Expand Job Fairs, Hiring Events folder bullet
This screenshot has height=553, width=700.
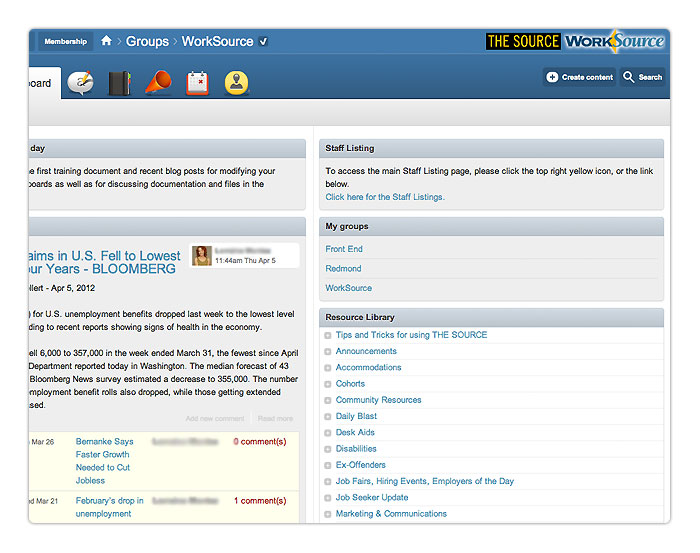click(x=328, y=482)
